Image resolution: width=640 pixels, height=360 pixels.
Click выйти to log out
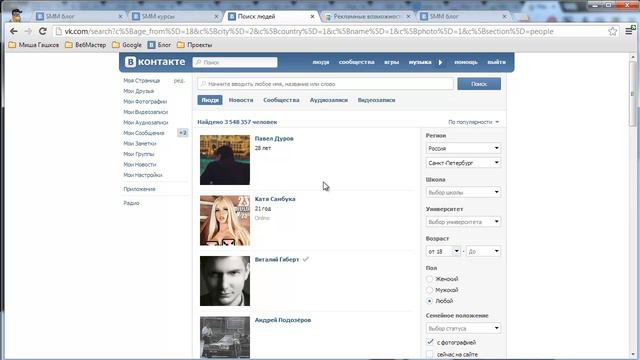pyautogui.click(x=496, y=62)
